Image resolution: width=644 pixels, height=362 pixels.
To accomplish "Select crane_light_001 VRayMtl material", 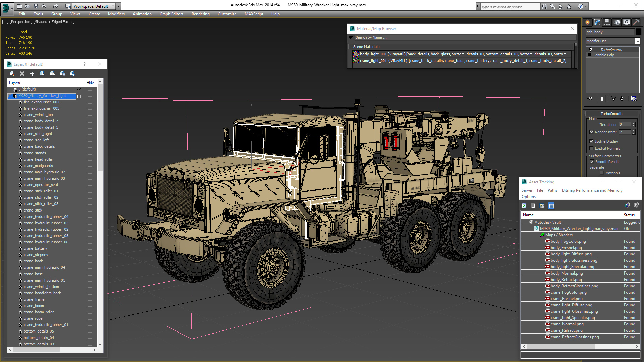I will pyautogui.click(x=462, y=61).
